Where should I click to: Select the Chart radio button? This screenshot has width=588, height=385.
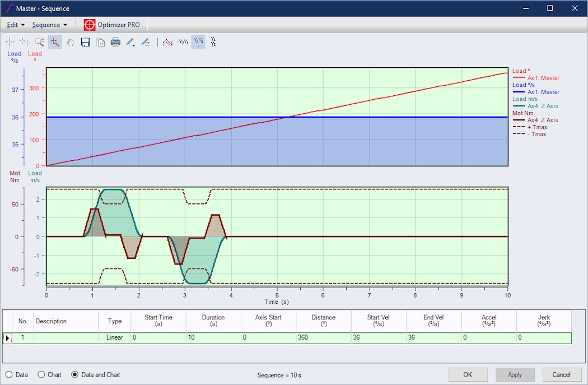click(41, 374)
